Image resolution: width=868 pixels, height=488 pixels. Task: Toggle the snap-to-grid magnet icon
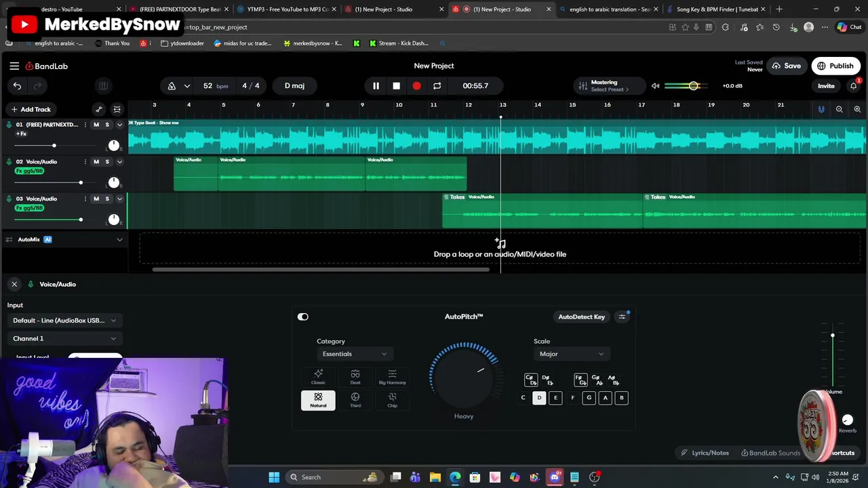click(x=821, y=109)
